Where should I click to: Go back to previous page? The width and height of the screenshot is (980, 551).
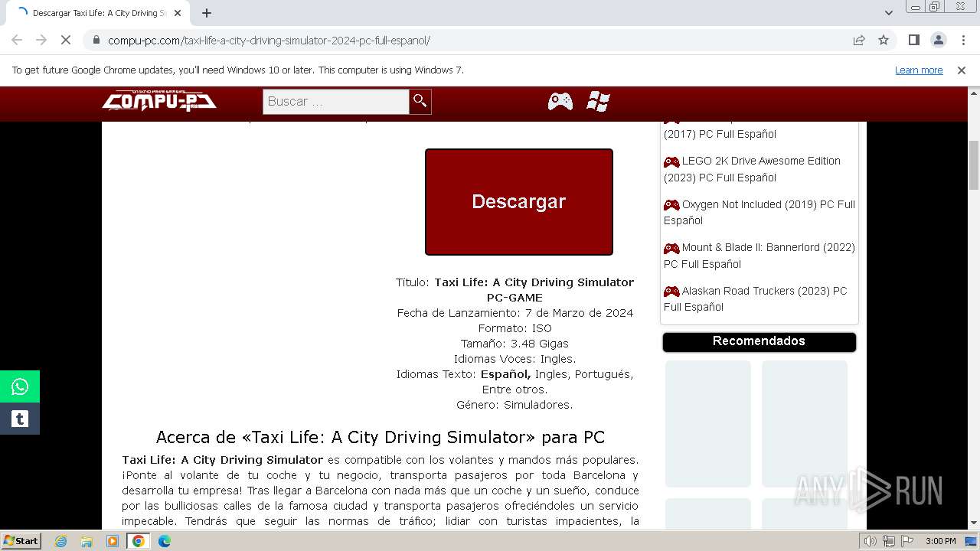[x=17, y=40]
